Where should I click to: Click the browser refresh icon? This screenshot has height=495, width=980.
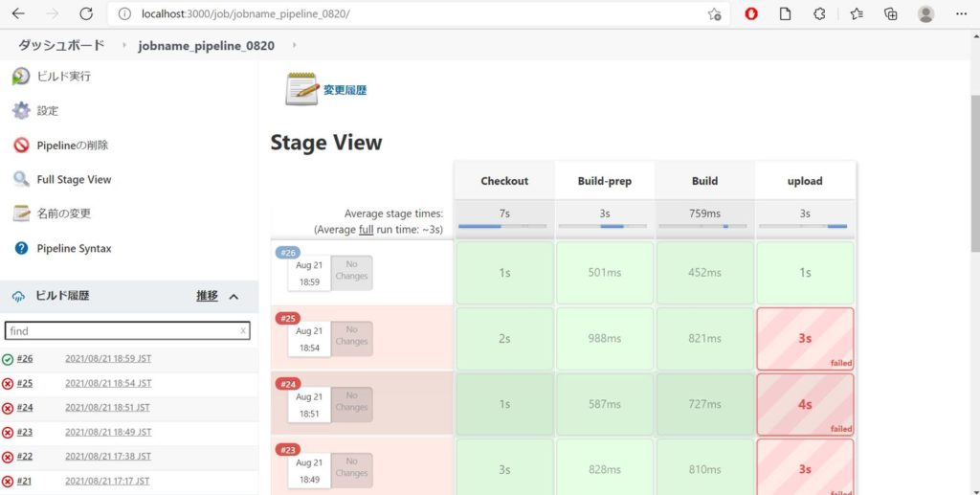pos(86,14)
